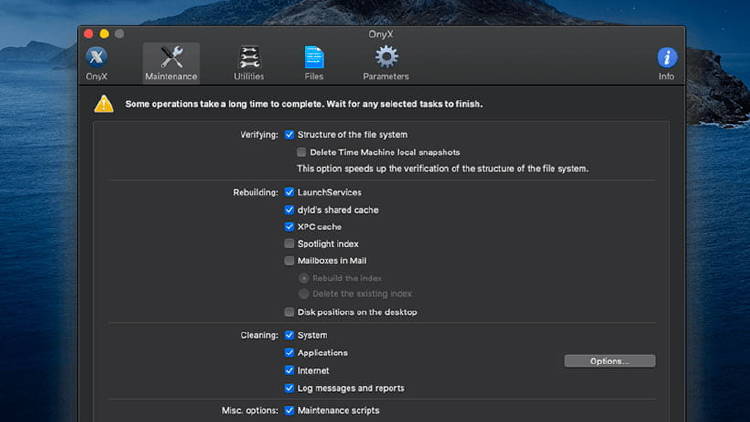Uncheck the Maintenance scripts checkbox

[x=289, y=410]
